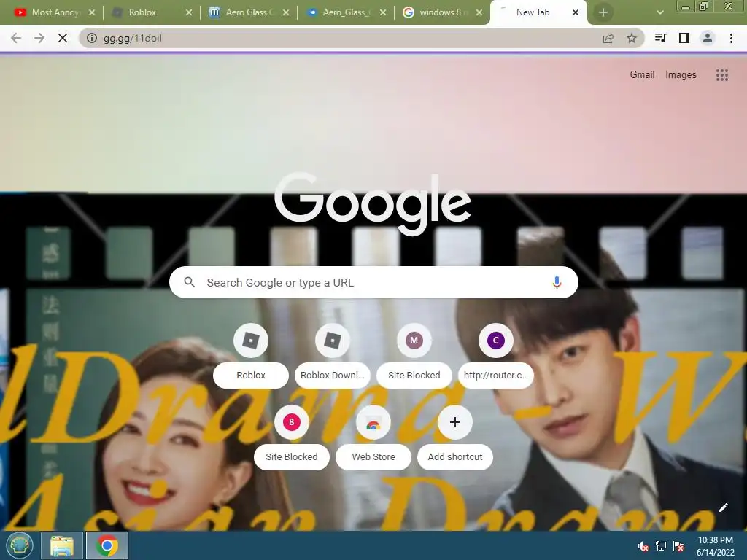Close the Most Annoy... tab
This screenshot has height=560, width=747.
(92, 12)
